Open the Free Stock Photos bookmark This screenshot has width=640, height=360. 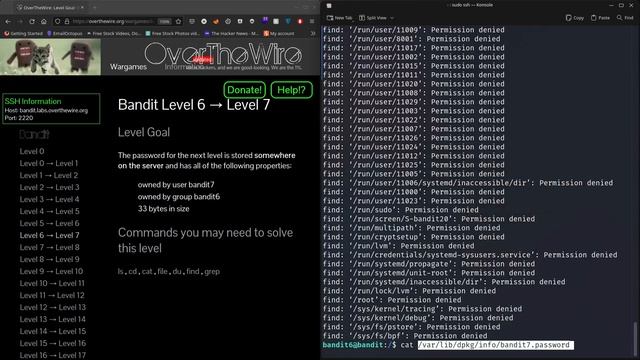click(x=173, y=33)
